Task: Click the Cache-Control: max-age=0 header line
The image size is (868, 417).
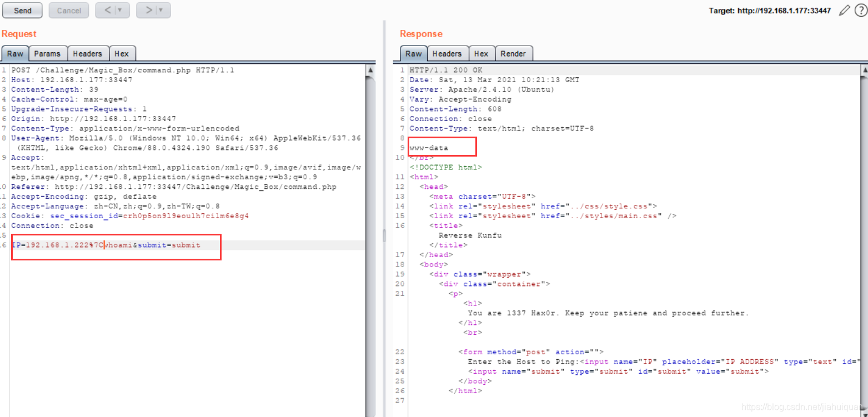Action: [x=69, y=99]
